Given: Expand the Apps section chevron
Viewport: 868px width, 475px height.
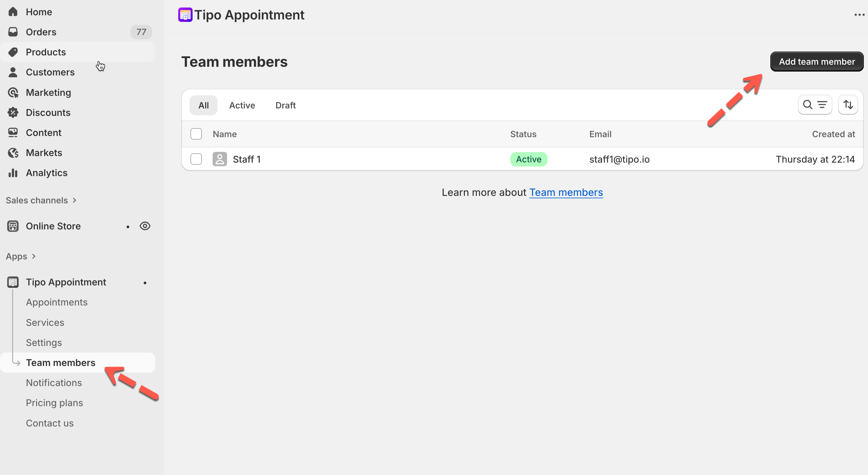Looking at the screenshot, I should tap(34, 256).
